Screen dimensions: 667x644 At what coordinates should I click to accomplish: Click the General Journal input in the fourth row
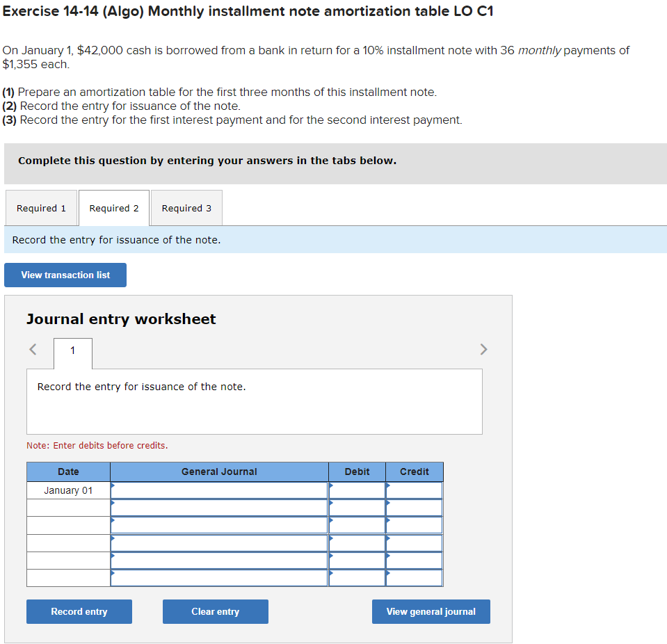[219, 542]
